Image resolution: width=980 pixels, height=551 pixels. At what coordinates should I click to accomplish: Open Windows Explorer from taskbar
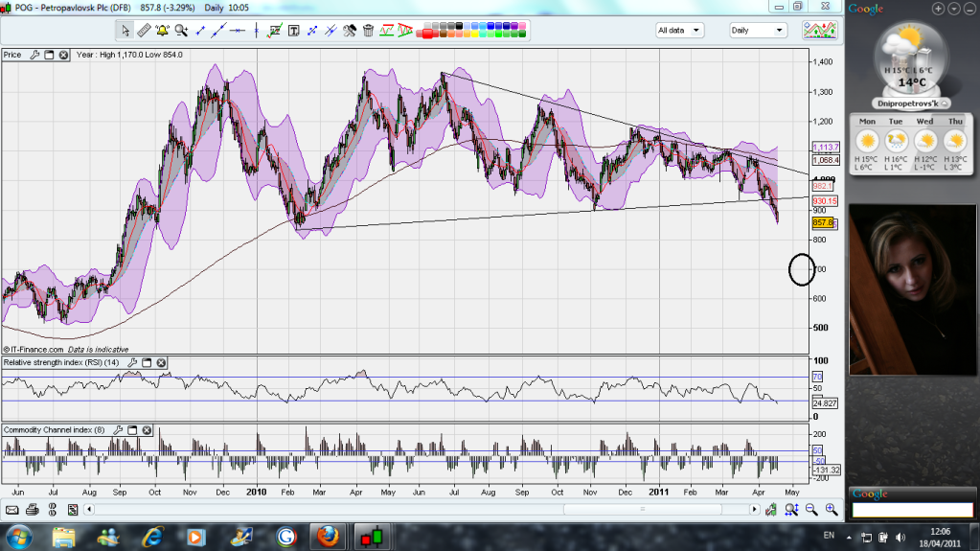click(64, 538)
